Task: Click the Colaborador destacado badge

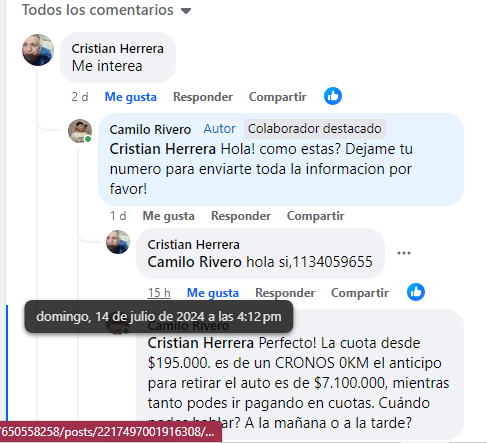Action: pos(315,129)
